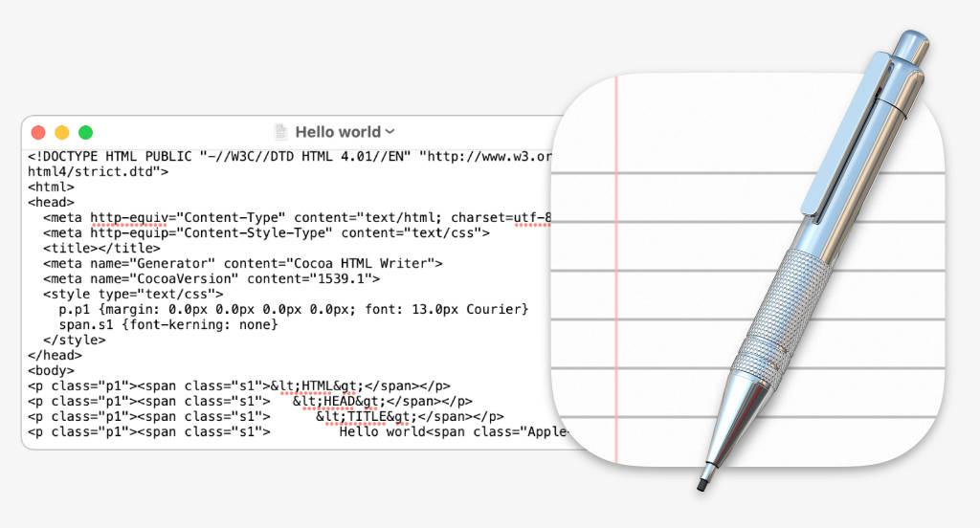The image size is (980, 528).
Task: Click the <style type="text/css"> line
Action: [x=133, y=294]
